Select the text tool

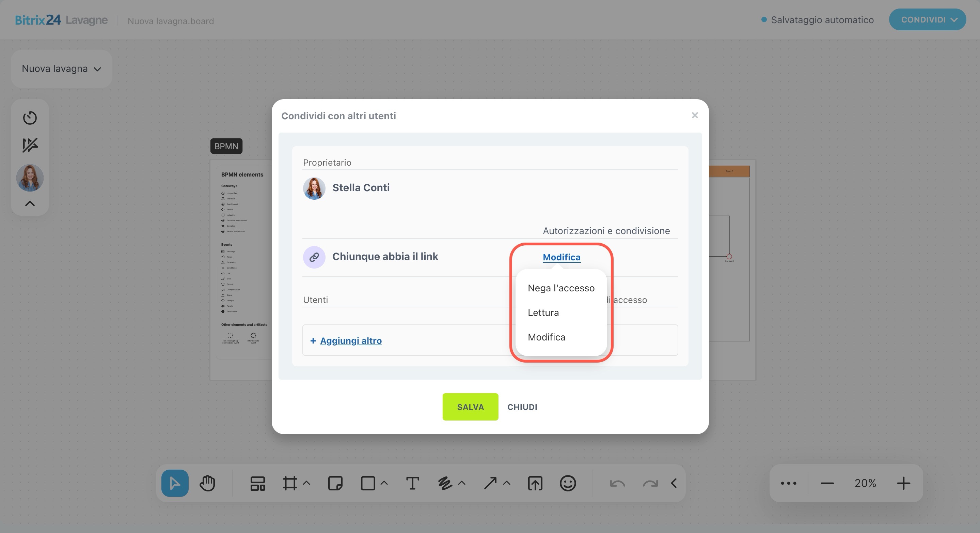[x=412, y=483]
